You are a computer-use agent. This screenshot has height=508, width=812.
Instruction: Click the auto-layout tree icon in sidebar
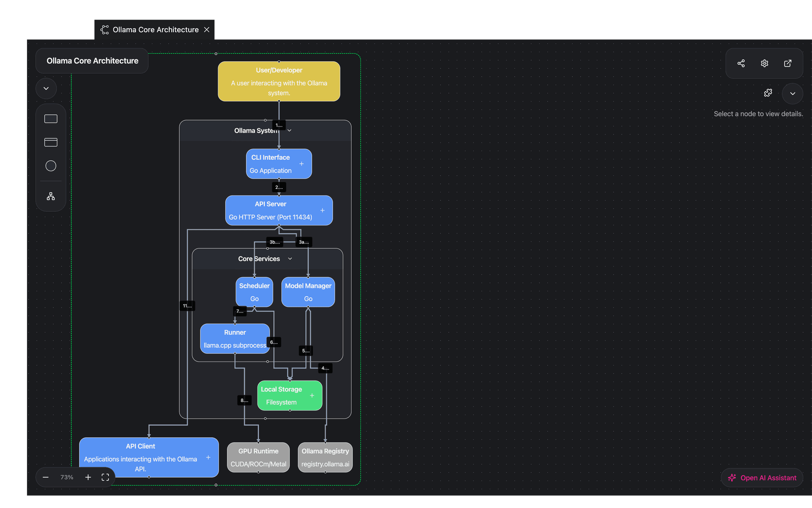point(50,196)
